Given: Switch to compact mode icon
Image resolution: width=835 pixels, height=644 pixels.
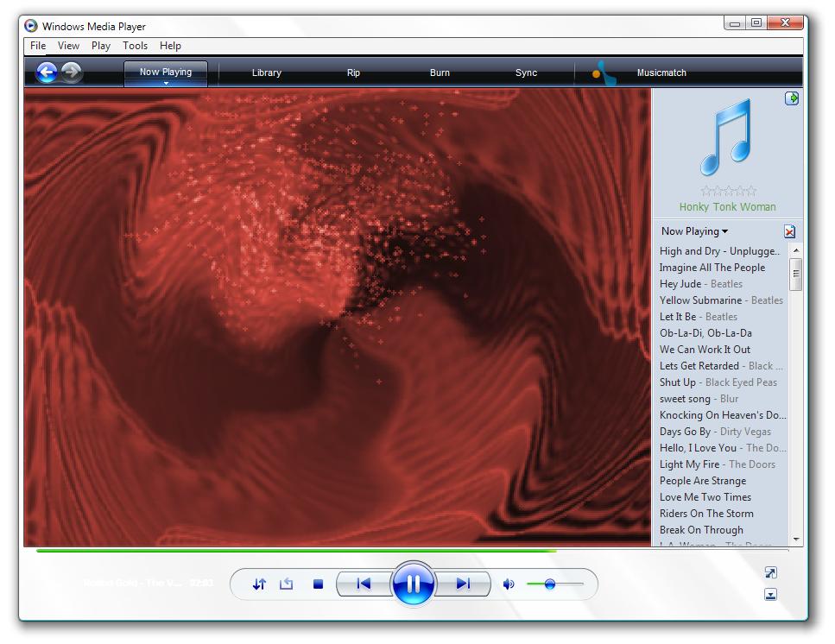Looking at the screenshot, I should 770,595.
